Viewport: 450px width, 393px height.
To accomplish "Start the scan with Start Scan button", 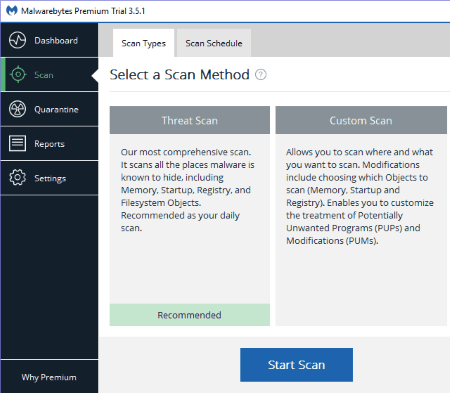I will tap(296, 365).
